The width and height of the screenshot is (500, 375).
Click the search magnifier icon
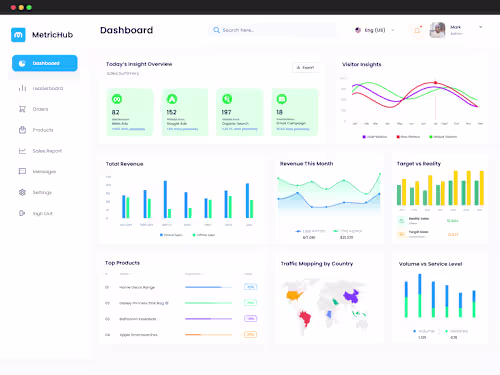click(216, 30)
